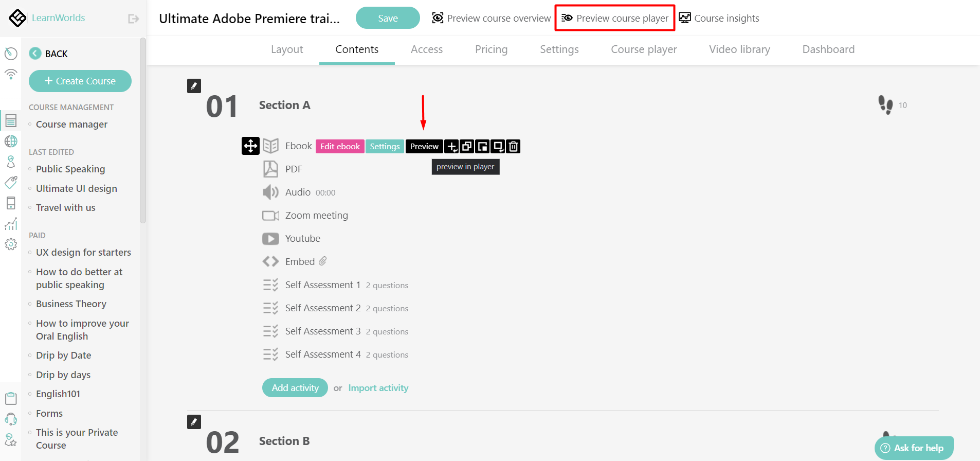Open the PDF activity
980x461 pixels.
(x=293, y=169)
